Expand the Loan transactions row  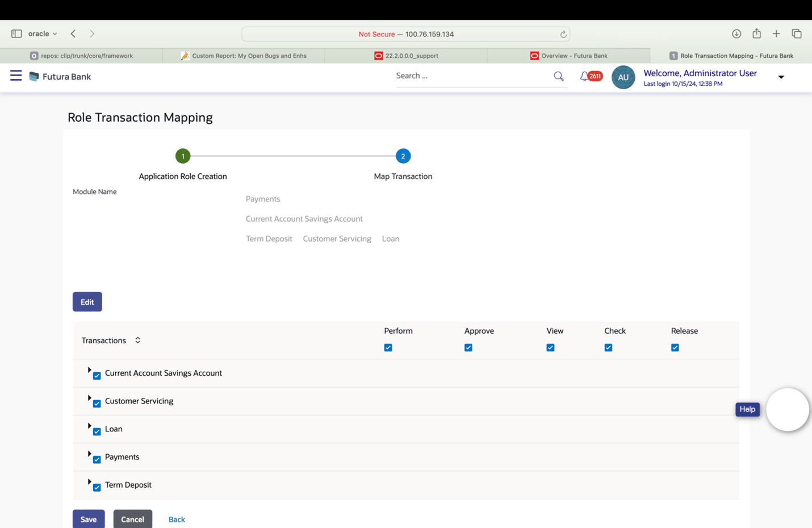point(89,426)
